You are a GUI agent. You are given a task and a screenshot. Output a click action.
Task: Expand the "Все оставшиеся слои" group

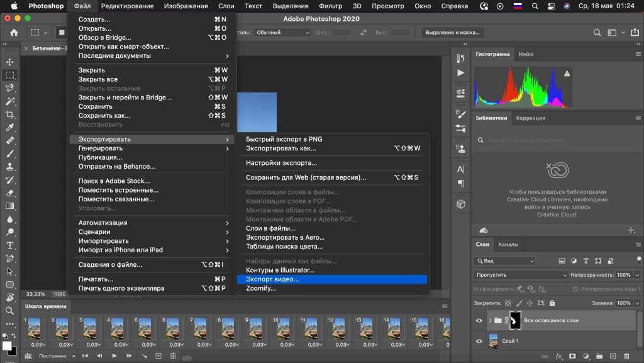490,320
